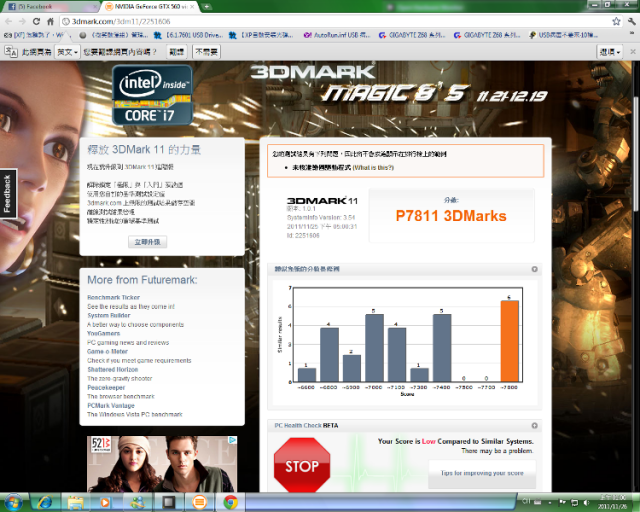Open the volume control tray icon
The width and height of the screenshot is (640, 512).
(x=586, y=502)
